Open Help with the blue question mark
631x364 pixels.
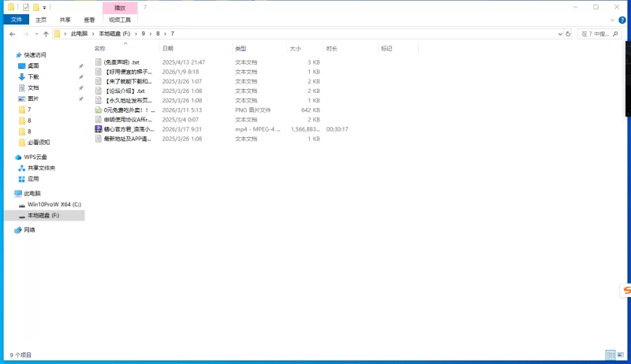622,20
